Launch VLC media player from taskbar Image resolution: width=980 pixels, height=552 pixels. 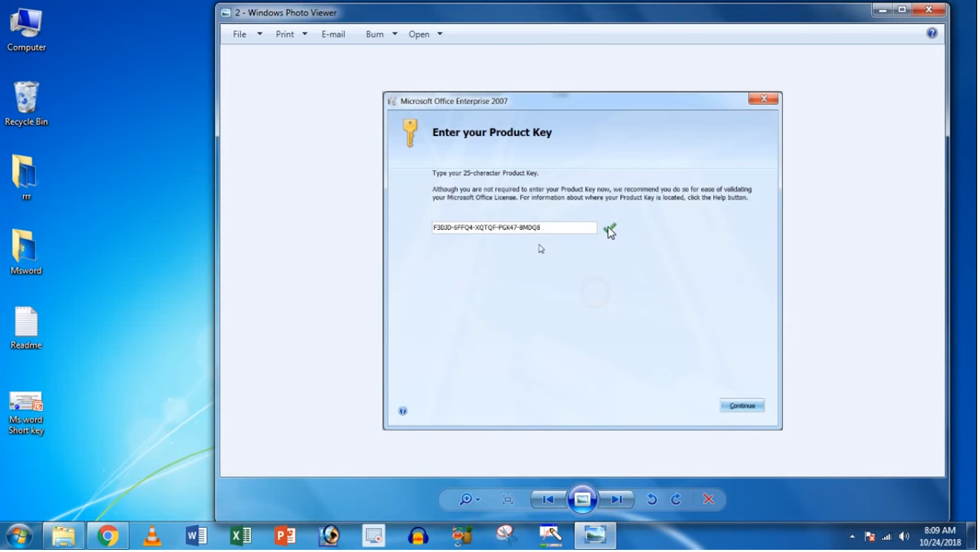(x=152, y=536)
